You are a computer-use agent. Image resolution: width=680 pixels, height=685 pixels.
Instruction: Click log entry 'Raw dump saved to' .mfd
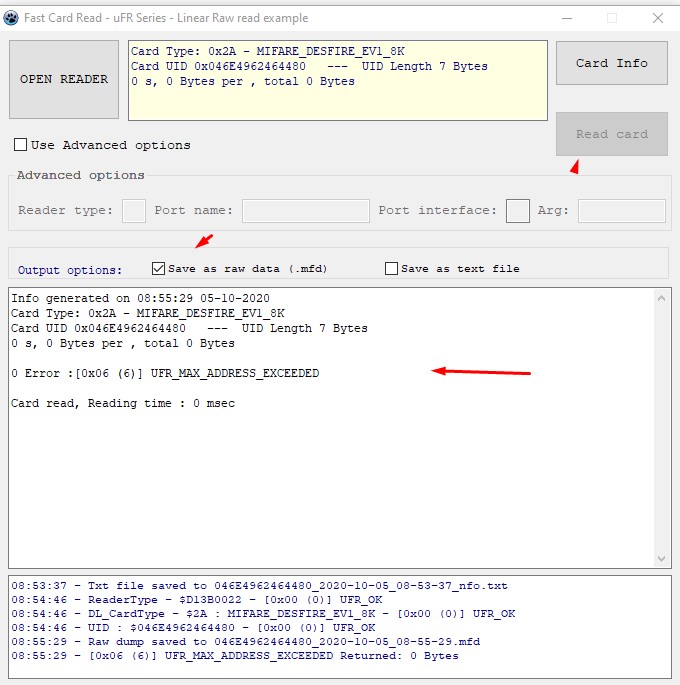tap(245, 641)
